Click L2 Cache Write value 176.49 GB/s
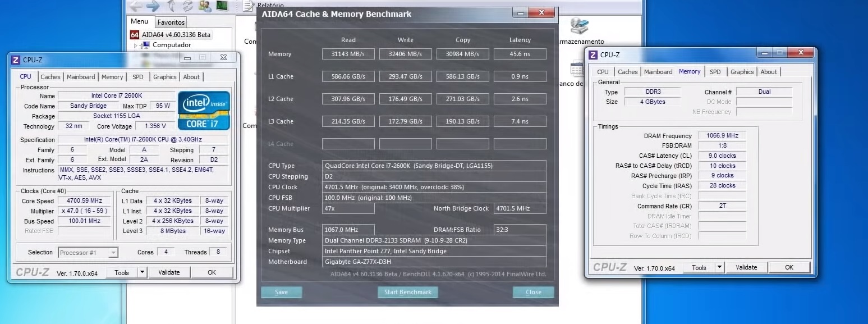Image resolution: width=868 pixels, height=324 pixels. click(406, 99)
